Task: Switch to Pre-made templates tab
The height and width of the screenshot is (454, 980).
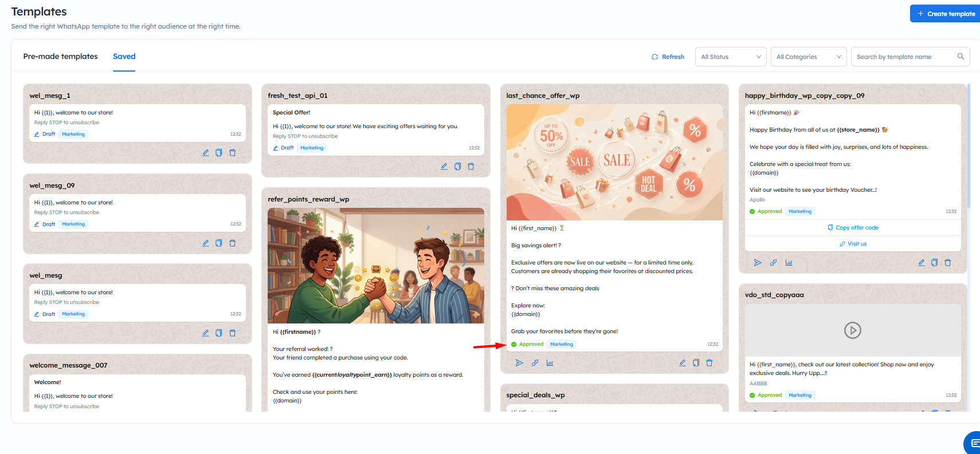Action: click(x=60, y=57)
